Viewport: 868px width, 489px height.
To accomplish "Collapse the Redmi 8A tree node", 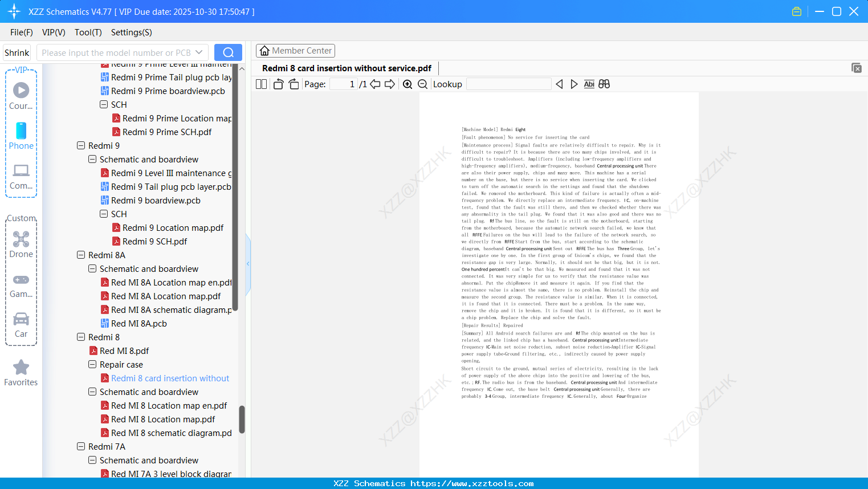I will coord(81,255).
